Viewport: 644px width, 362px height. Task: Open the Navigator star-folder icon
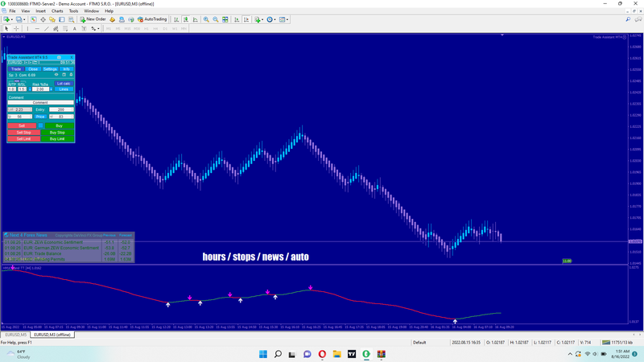(x=52, y=19)
